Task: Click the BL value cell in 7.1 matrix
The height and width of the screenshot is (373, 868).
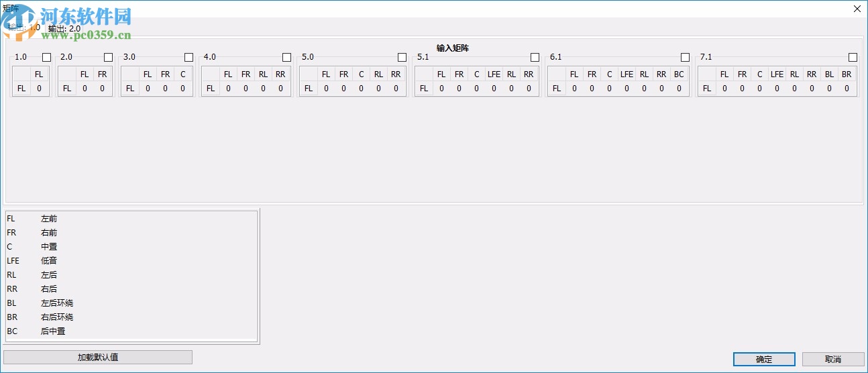Action: [829, 89]
